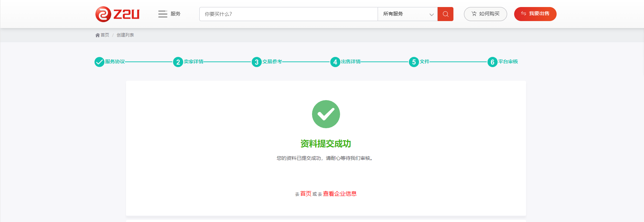Click the dropdown chevron beside 所有服务
This screenshot has width=644, height=222.
pos(431,14)
